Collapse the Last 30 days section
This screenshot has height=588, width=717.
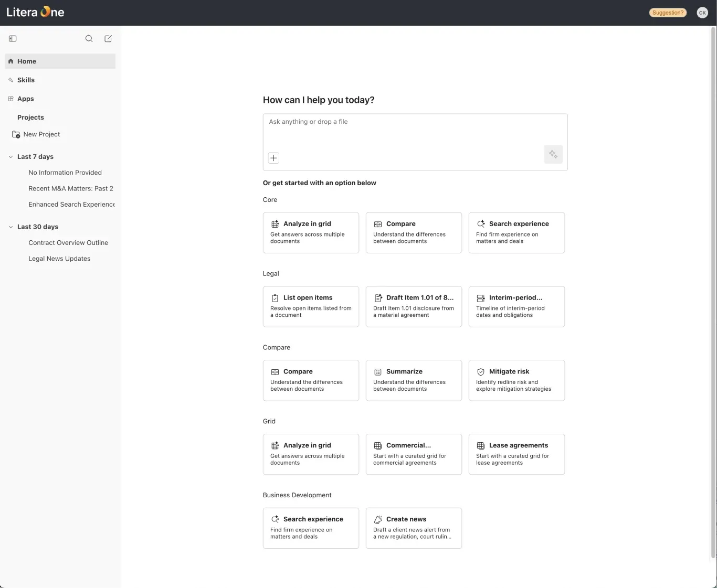click(x=10, y=227)
